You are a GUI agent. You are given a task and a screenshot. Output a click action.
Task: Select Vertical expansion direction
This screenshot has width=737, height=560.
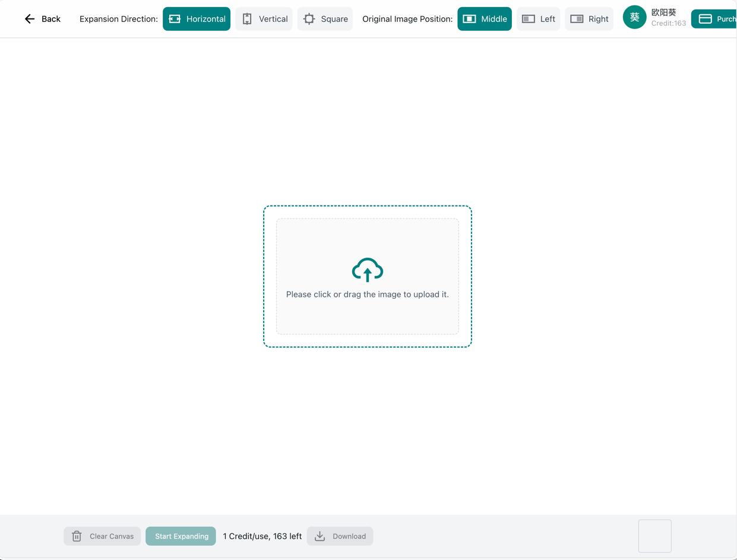[x=264, y=19]
